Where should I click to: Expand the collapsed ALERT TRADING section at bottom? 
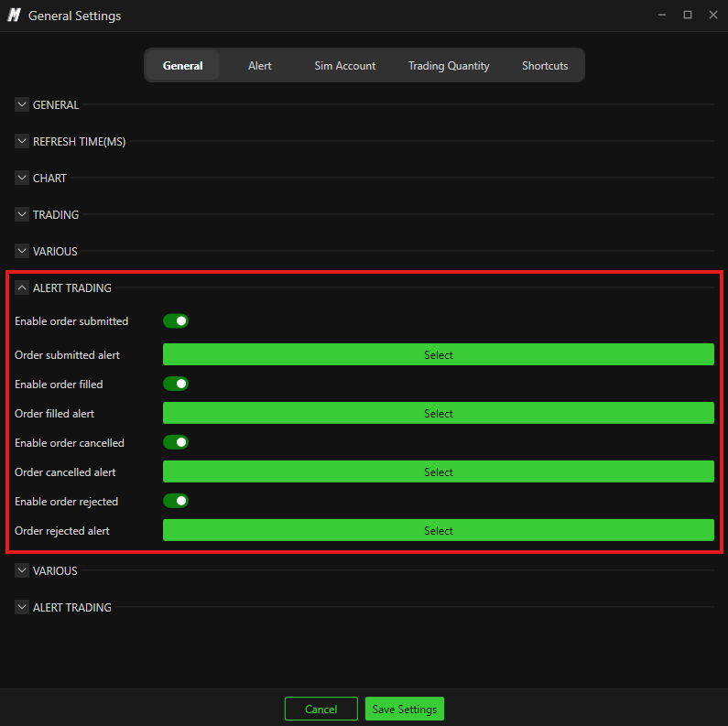click(x=22, y=607)
